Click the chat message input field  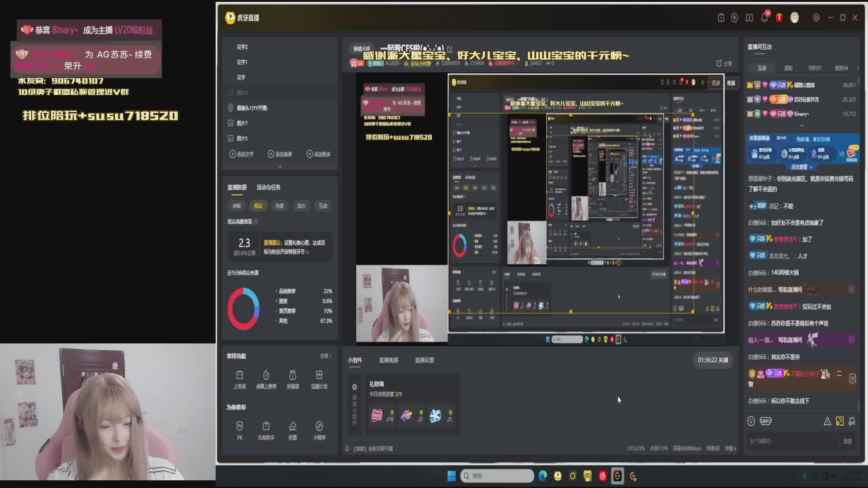click(791, 441)
